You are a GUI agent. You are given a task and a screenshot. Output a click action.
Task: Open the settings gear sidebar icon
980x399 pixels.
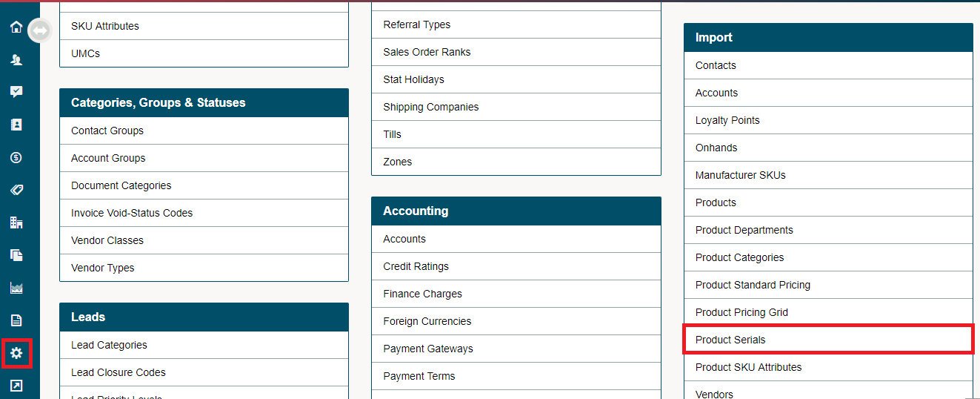[16, 353]
